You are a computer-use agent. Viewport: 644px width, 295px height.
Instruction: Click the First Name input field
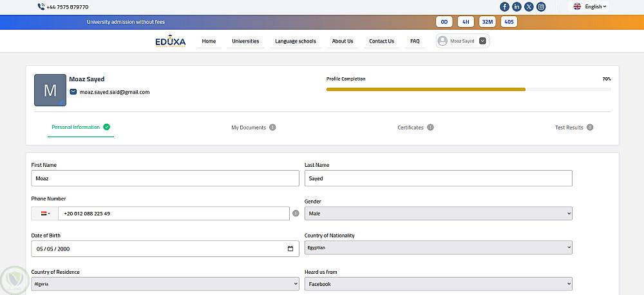tap(165, 178)
